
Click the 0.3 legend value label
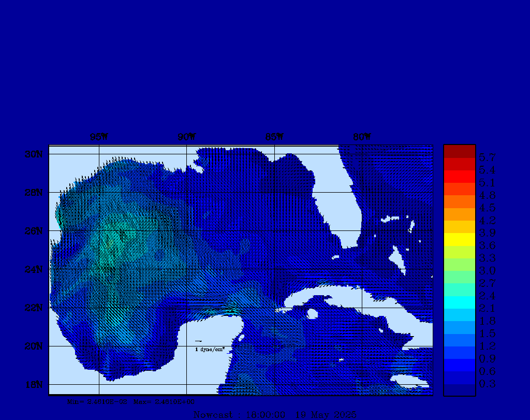[487, 384]
